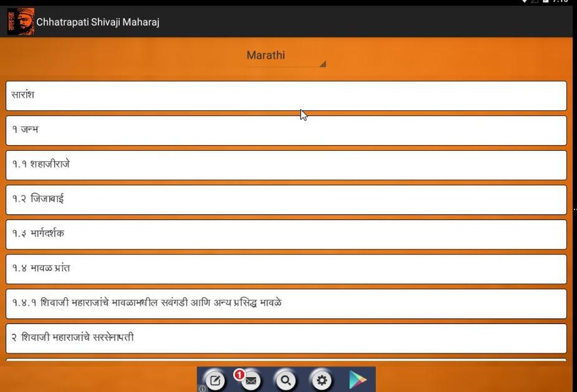Tap the partially visible last list item
This screenshot has height=392, width=577.
(286, 360)
